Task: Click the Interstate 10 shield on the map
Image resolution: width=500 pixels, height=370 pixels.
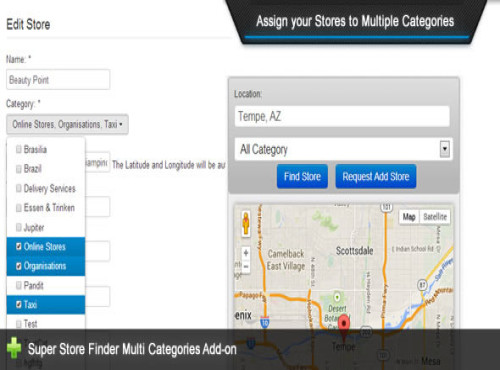Action: [x=265, y=322]
